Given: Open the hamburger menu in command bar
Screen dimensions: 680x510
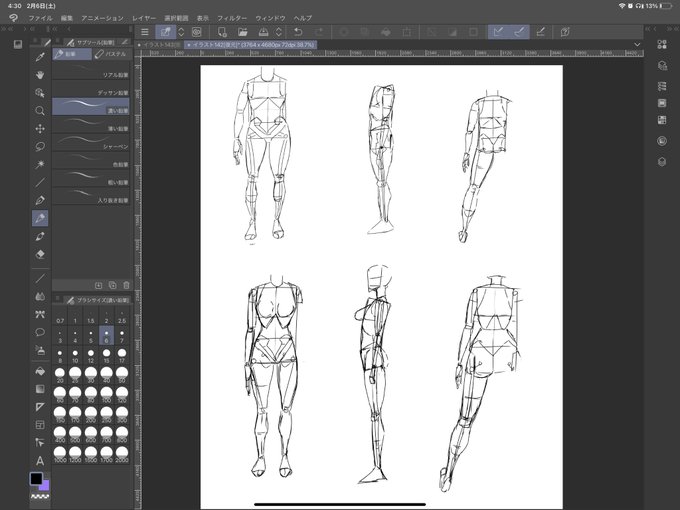Looking at the screenshot, I should pos(145,32).
